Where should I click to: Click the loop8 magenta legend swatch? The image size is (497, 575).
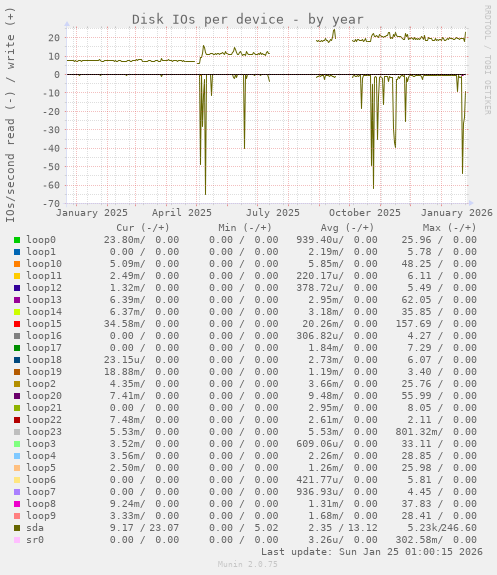(17, 504)
